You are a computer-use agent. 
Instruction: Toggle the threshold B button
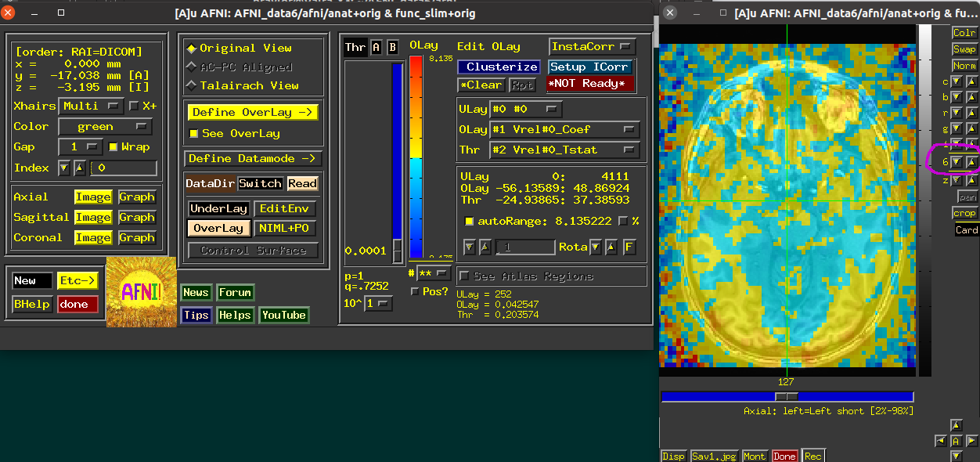(x=393, y=47)
